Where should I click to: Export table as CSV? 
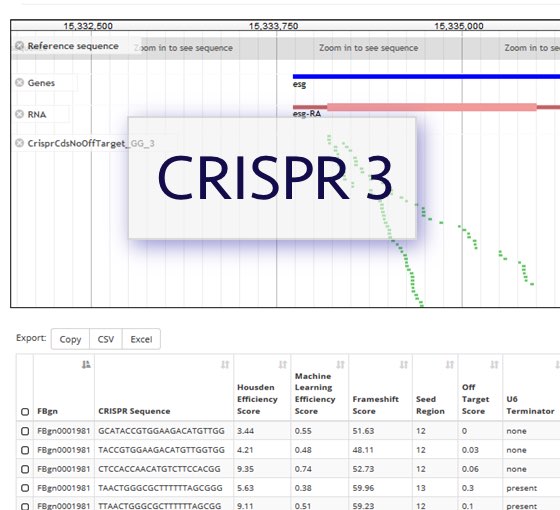[106, 339]
